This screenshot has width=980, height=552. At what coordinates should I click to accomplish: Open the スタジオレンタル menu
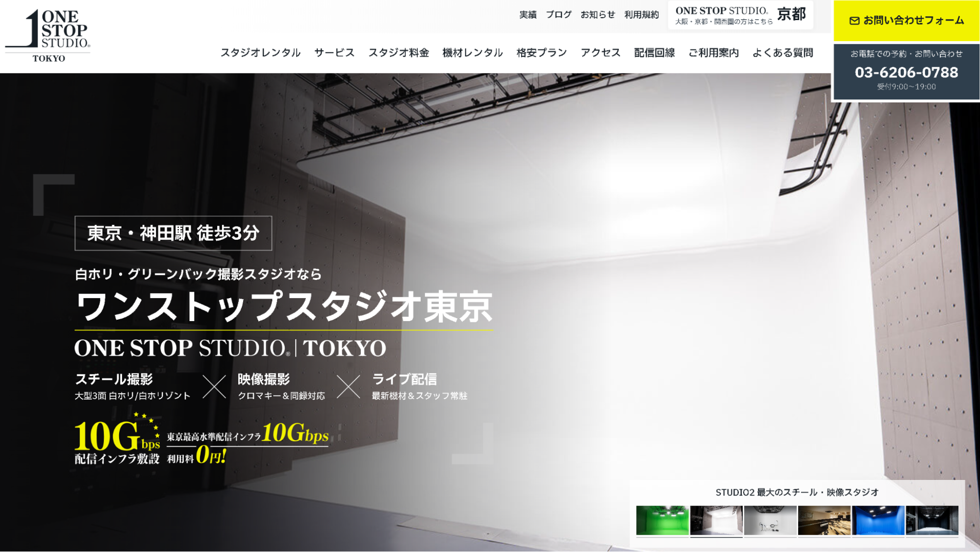click(x=260, y=52)
